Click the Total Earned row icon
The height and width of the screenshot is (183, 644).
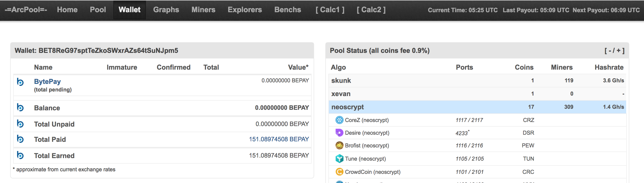[20, 155]
